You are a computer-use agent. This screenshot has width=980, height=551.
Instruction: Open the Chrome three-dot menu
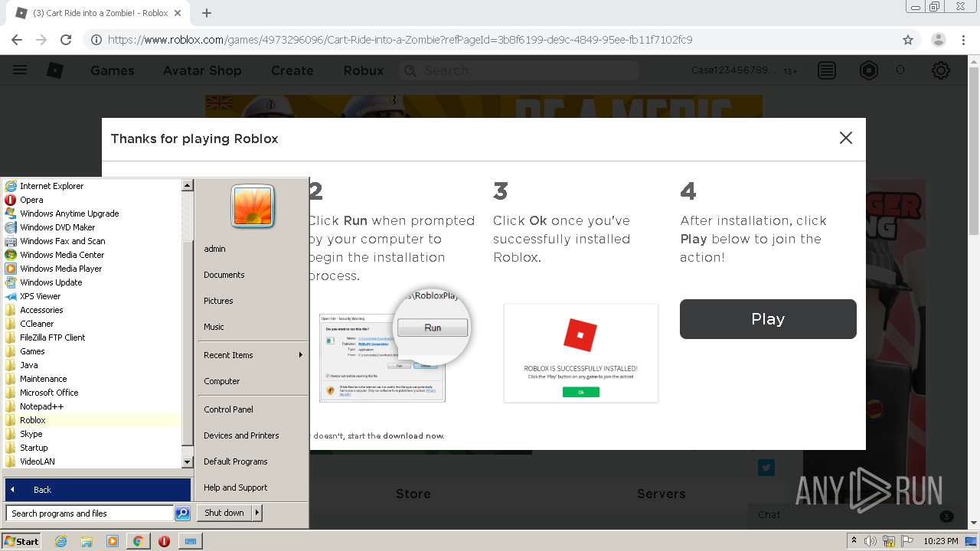(964, 40)
